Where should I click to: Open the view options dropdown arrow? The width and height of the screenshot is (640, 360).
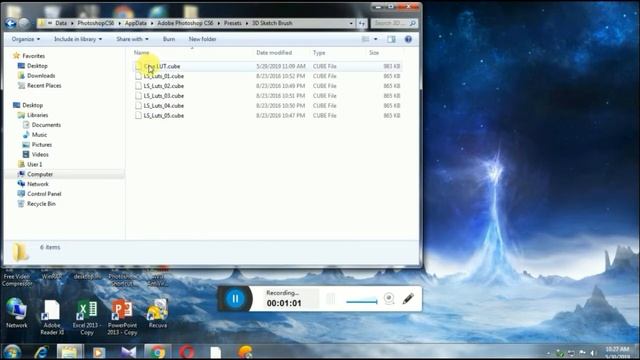376,39
